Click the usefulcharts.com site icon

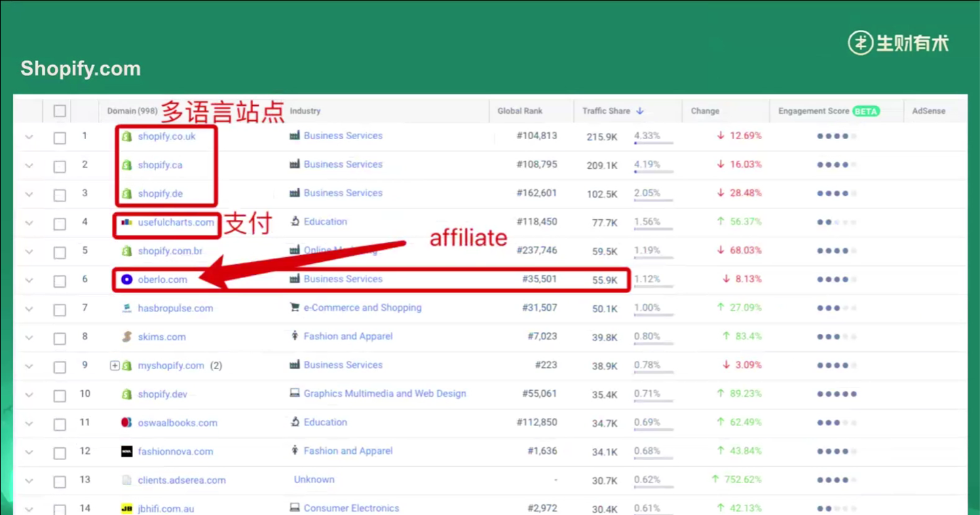[126, 222]
